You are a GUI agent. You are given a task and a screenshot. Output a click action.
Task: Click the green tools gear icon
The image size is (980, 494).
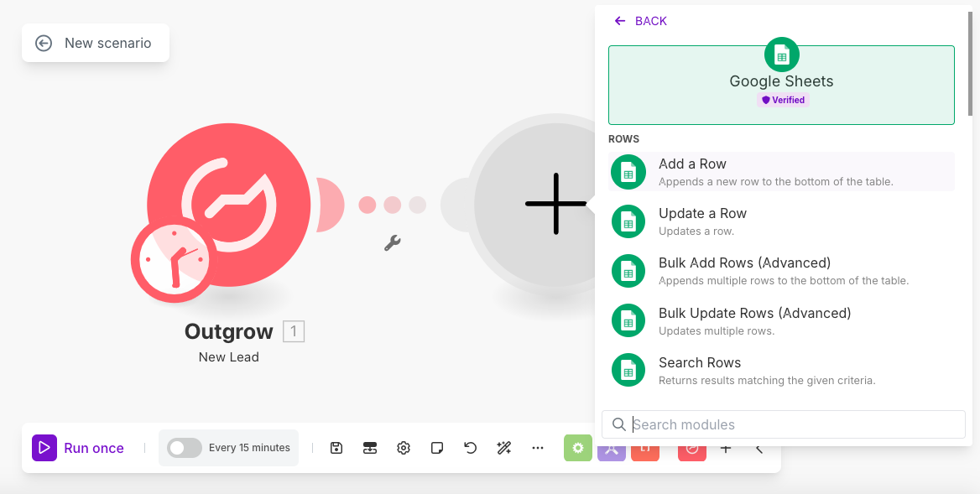tap(577, 448)
